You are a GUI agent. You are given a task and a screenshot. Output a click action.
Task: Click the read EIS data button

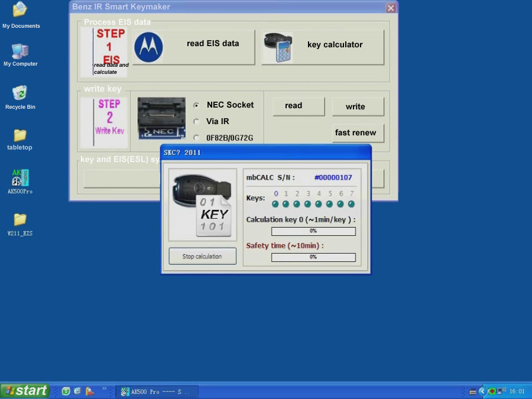pos(194,47)
